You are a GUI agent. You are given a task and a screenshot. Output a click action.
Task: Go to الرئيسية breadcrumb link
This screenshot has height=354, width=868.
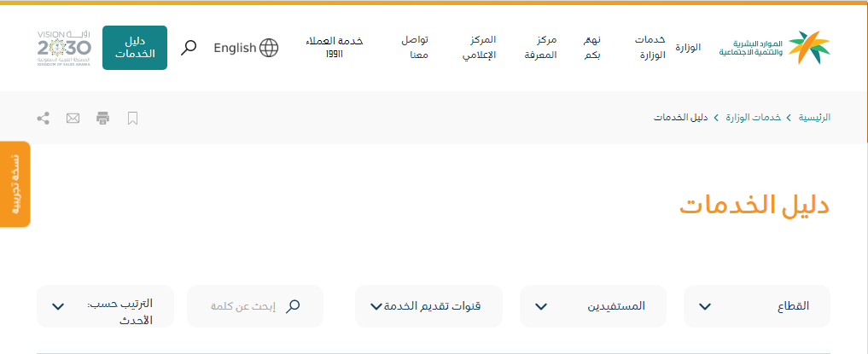click(x=814, y=118)
